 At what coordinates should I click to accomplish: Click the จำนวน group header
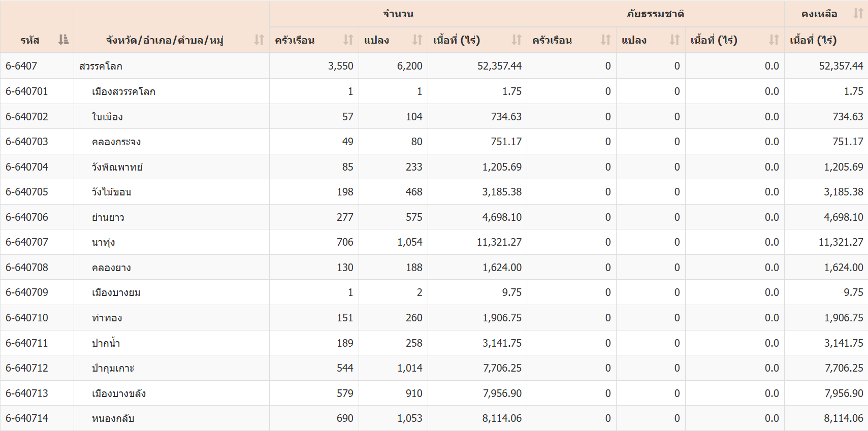(398, 14)
